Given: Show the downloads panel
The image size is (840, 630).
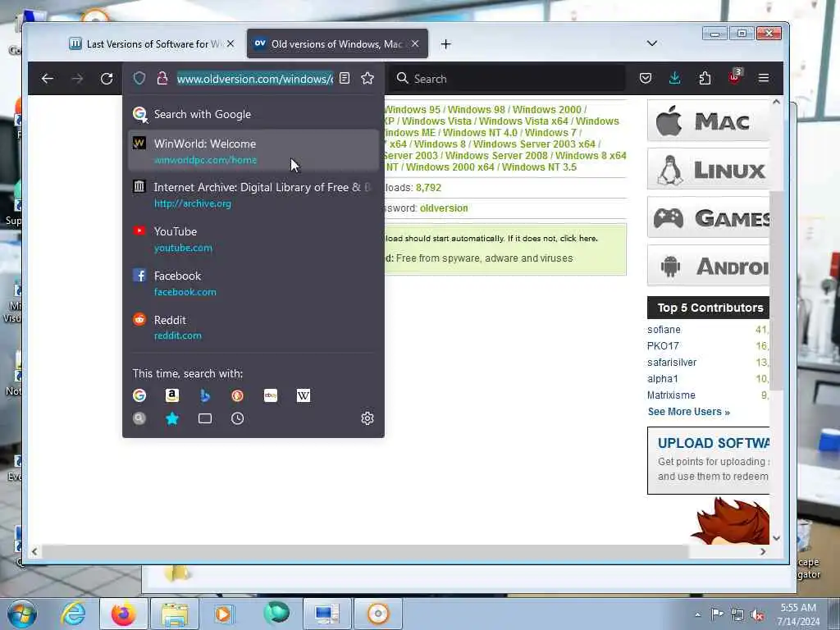Looking at the screenshot, I should (675, 78).
